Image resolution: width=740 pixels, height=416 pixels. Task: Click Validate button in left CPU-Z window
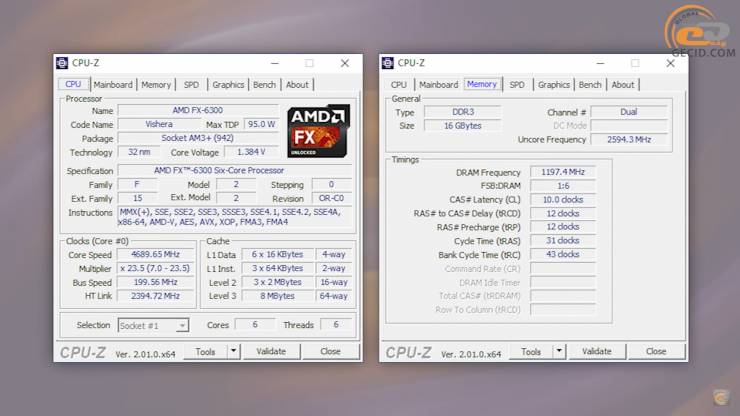click(271, 351)
